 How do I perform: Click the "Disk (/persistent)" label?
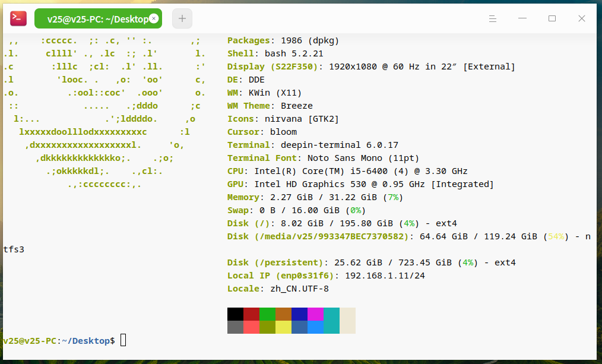pyautogui.click(x=275, y=262)
